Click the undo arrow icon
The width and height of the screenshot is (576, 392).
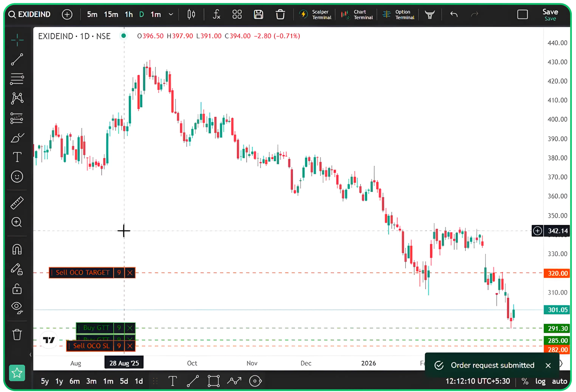454,14
